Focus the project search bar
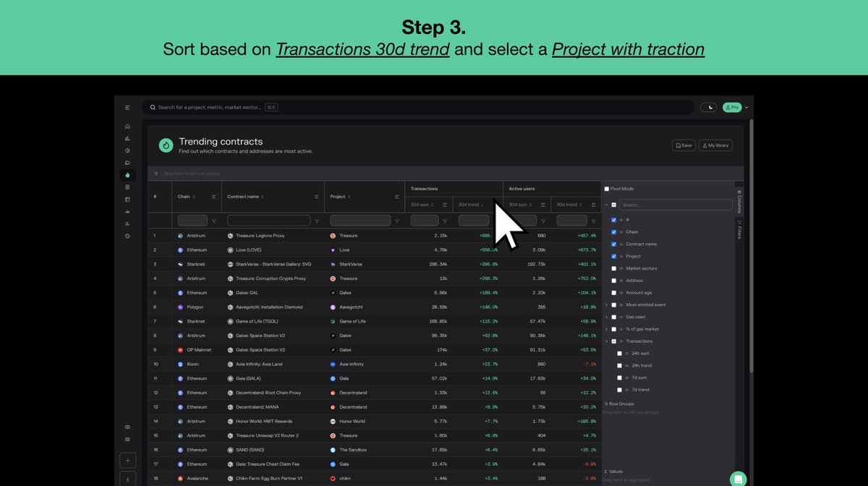The width and height of the screenshot is (868, 486). [418, 107]
